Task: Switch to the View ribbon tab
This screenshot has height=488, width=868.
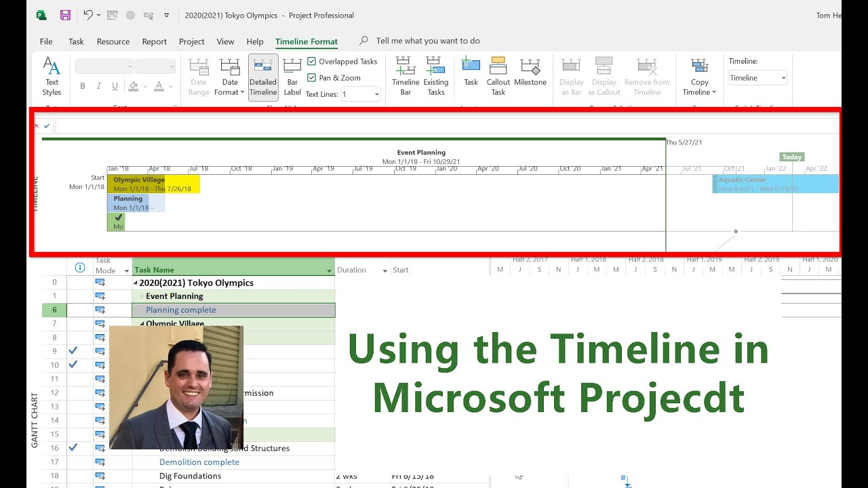Action: tap(225, 41)
